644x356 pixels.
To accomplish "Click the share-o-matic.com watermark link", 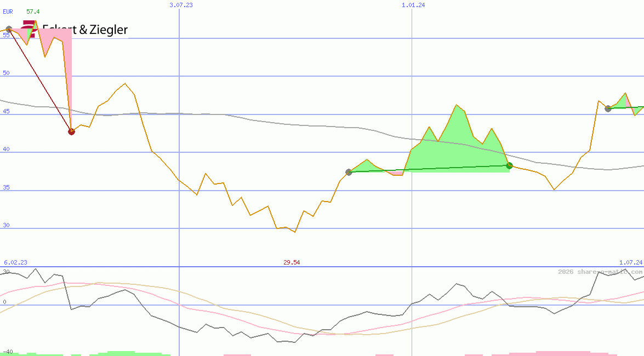I will click(600, 272).
